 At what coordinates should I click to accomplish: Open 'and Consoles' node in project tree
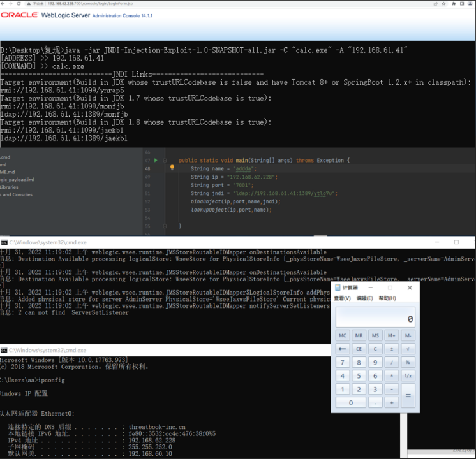coord(16,194)
